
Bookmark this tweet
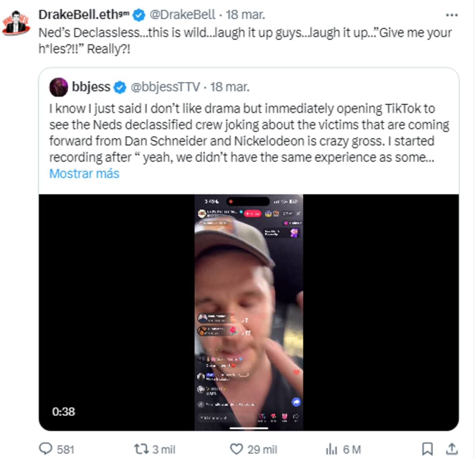pyautogui.click(x=427, y=449)
